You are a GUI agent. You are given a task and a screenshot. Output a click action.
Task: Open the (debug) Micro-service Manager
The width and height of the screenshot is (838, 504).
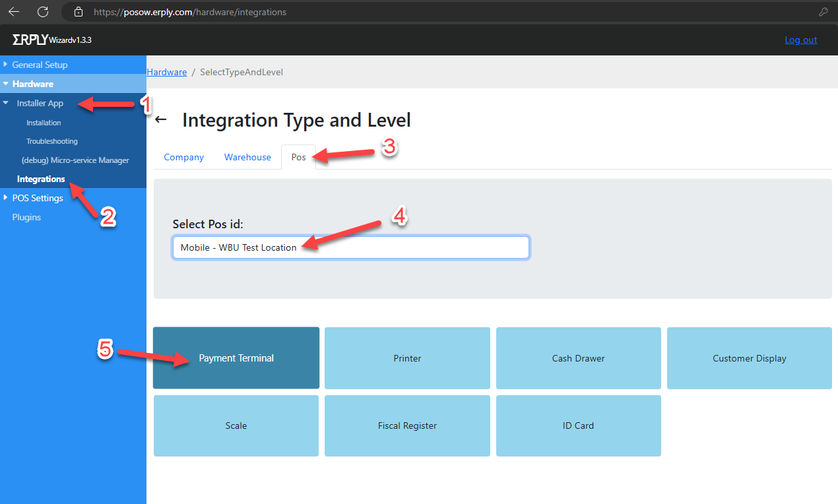[75, 160]
